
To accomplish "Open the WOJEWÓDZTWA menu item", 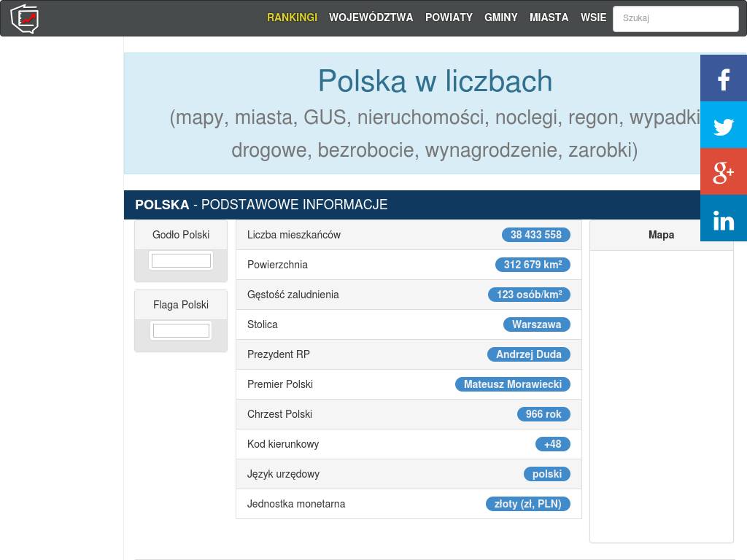I will (371, 17).
